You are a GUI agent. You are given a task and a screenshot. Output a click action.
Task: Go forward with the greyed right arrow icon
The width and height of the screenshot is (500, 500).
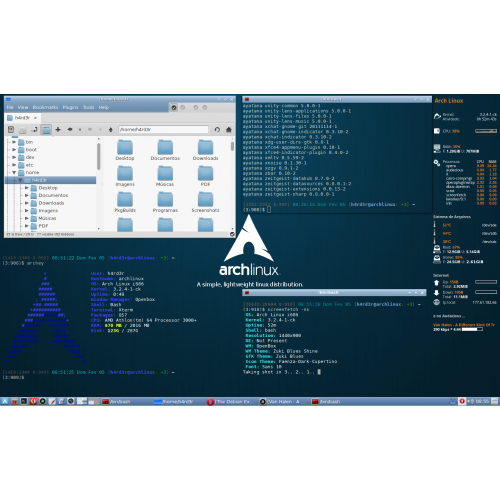(90, 129)
